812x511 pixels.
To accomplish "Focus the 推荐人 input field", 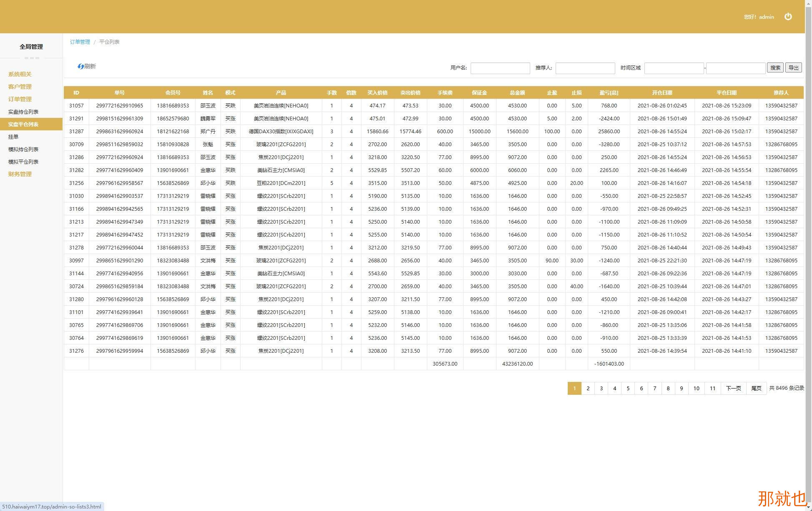I will [x=585, y=68].
